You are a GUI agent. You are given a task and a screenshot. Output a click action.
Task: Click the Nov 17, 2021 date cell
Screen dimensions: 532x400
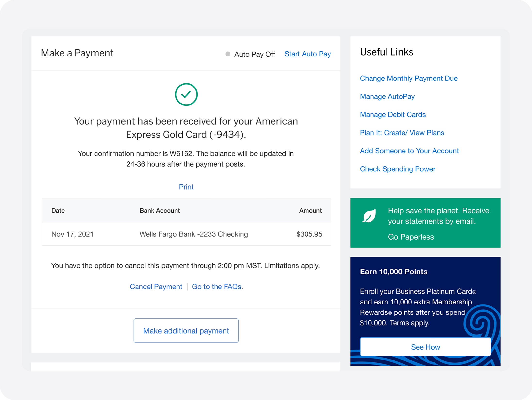click(x=72, y=234)
